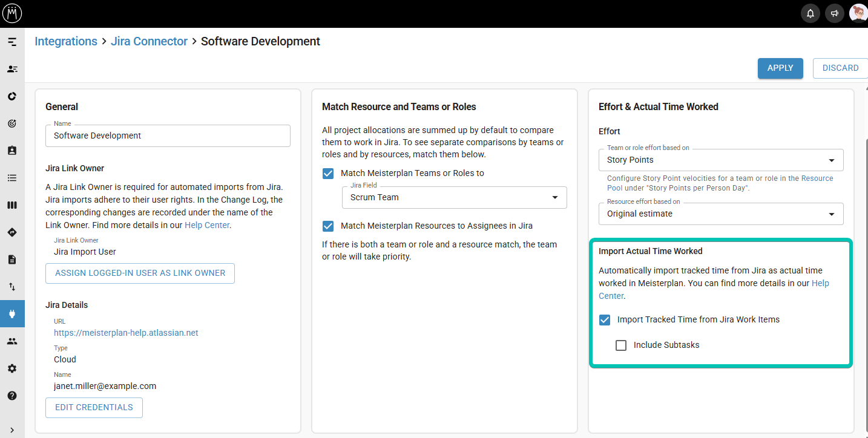Open the up-down arrows sidebar icon
This screenshot has height=438, width=868.
(12, 287)
